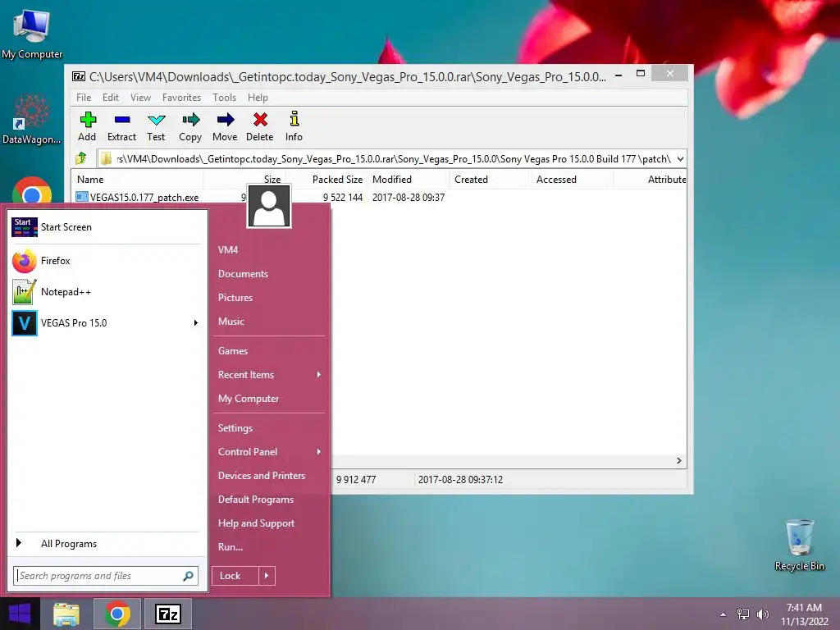Open My Computer from Start menu
840x630 pixels.
[249, 399]
